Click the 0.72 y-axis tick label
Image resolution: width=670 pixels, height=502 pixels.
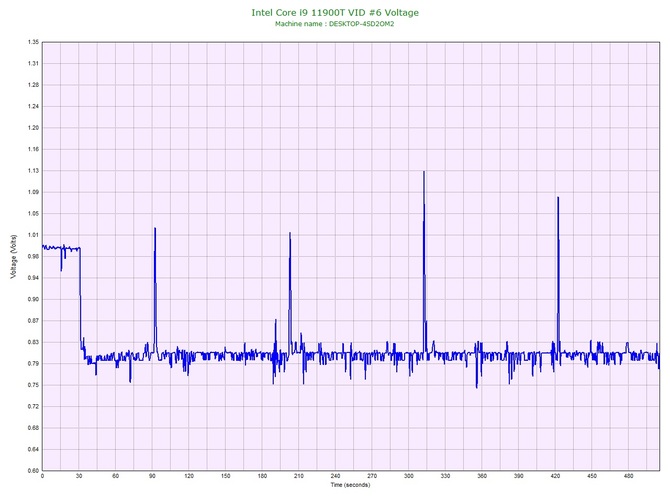point(33,406)
